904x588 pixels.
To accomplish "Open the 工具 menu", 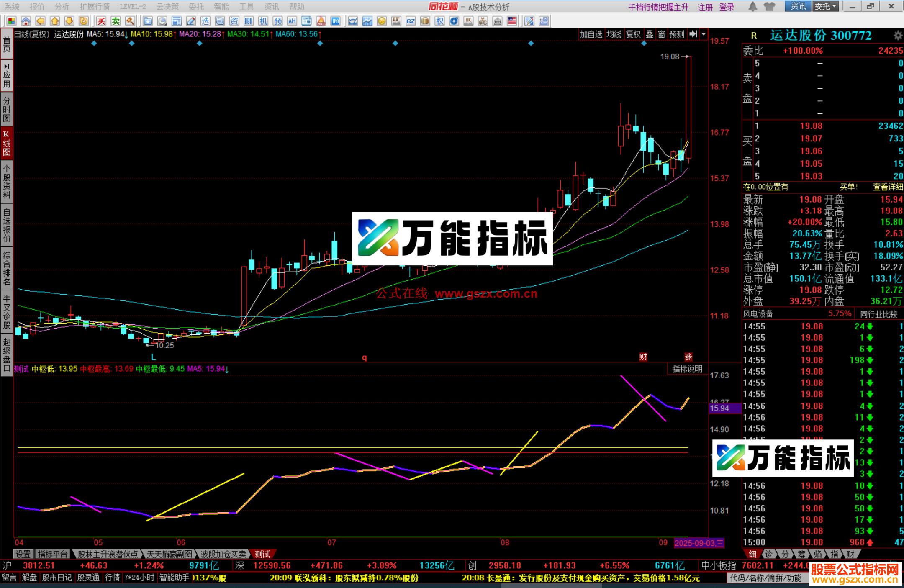I will (246, 6).
